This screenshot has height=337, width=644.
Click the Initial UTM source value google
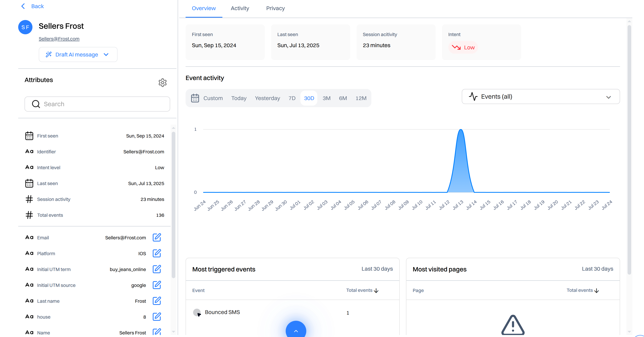coord(138,285)
